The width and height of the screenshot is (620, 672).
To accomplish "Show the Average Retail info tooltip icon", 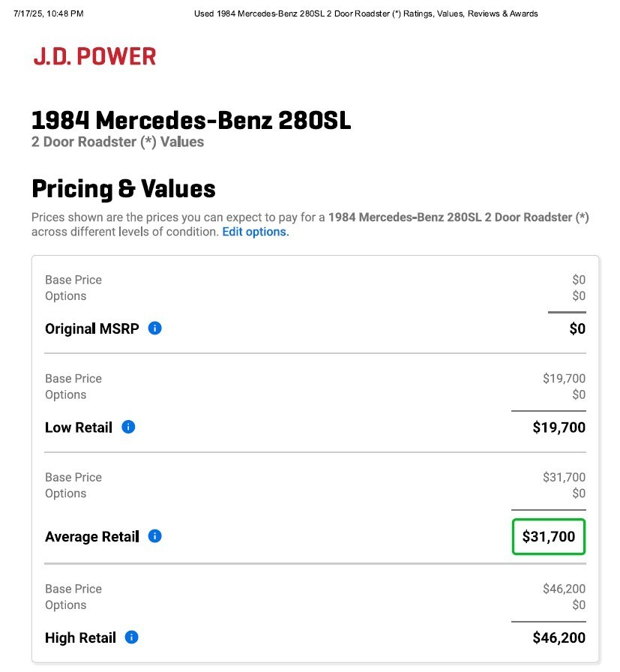I will point(154,536).
